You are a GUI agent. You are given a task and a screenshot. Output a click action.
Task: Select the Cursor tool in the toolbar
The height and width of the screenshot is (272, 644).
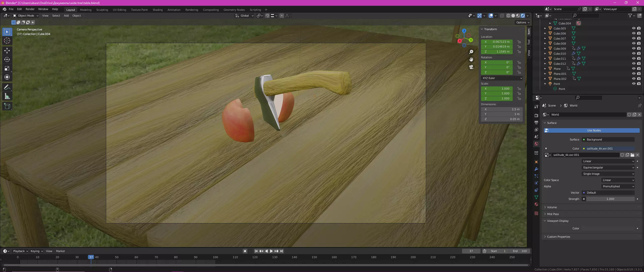(7, 41)
